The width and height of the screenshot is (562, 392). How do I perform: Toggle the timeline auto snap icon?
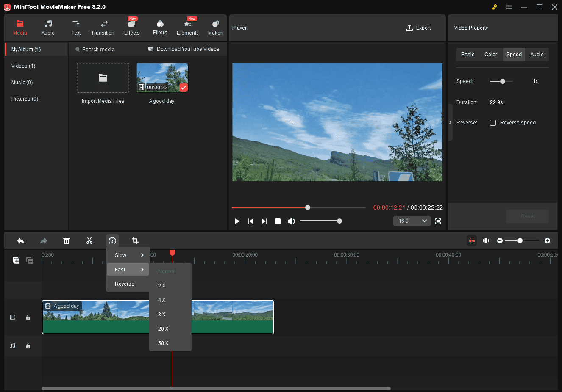click(x=472, y=240)
